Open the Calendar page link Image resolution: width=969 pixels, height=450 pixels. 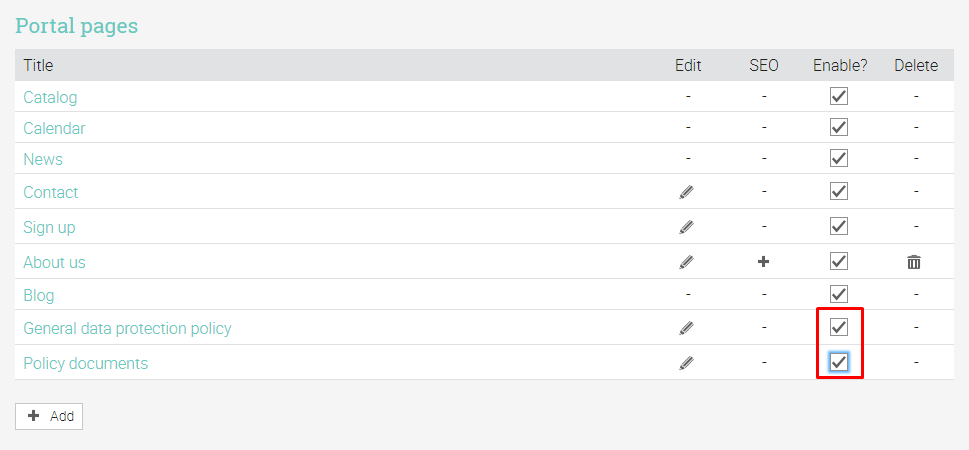pyautogui.click(x=54, y=128)
